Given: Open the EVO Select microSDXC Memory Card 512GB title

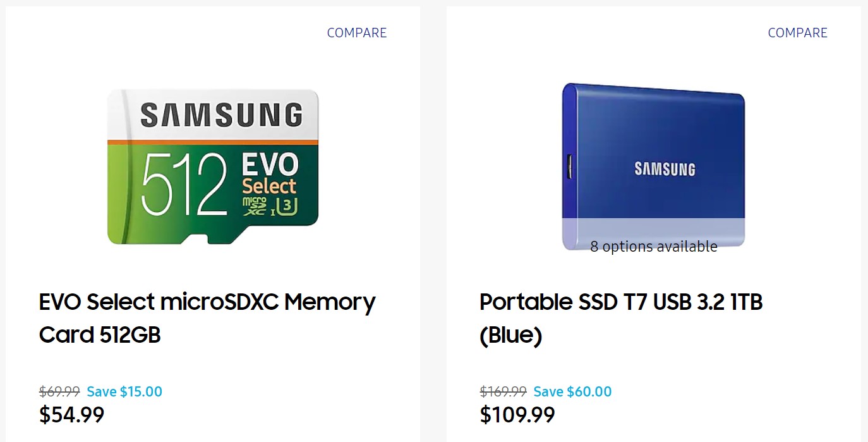Looking at the screenshot, I should pyautogui.click(x=207, y=318).
